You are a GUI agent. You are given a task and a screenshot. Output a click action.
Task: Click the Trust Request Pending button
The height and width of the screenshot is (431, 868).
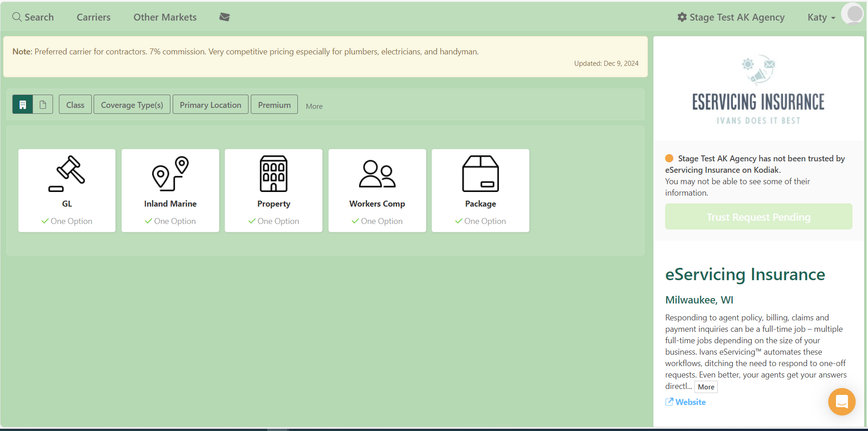click(758, 217)
